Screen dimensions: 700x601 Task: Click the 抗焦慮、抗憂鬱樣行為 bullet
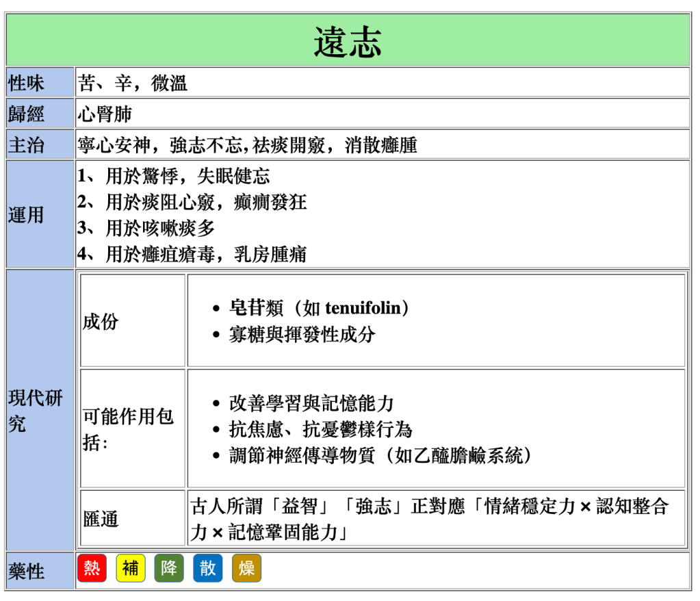320,429
